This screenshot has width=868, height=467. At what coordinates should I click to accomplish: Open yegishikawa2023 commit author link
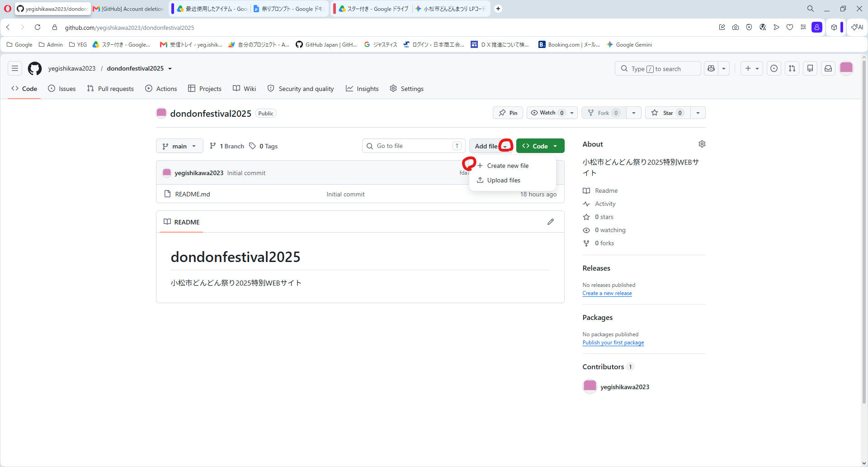coord(199,173)
